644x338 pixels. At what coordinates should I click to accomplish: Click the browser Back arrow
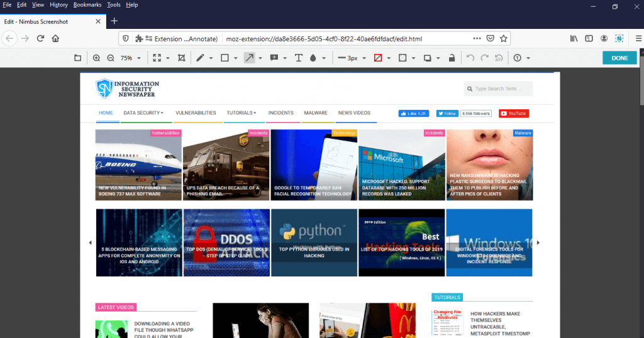coord(9,38)
